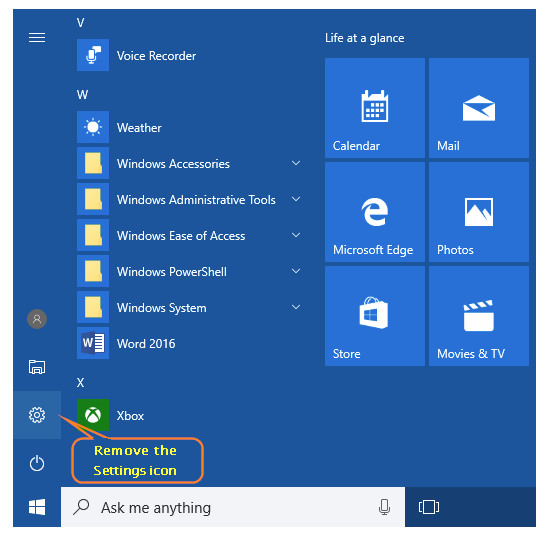Click the Ask me anything search box

[233, 507]
